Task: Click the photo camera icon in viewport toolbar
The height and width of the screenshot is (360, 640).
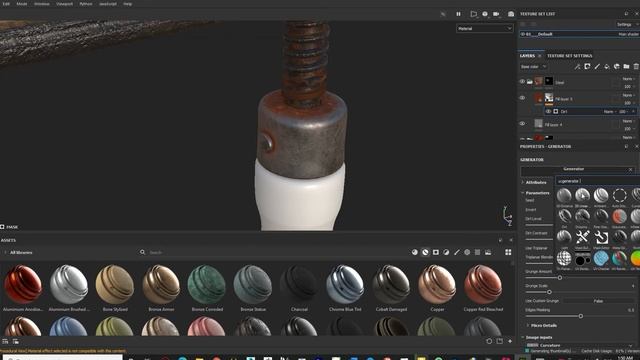Action: pyautogui.click(x=511, y=14)
